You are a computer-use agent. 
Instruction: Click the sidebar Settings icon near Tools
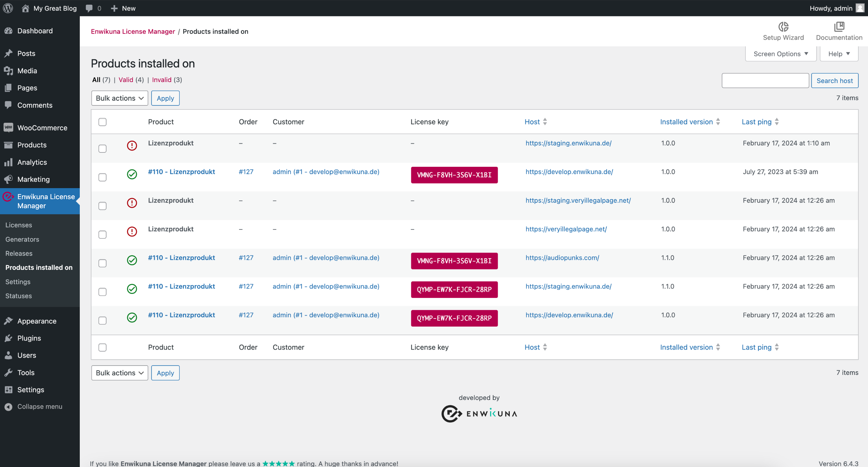(8, 390)
